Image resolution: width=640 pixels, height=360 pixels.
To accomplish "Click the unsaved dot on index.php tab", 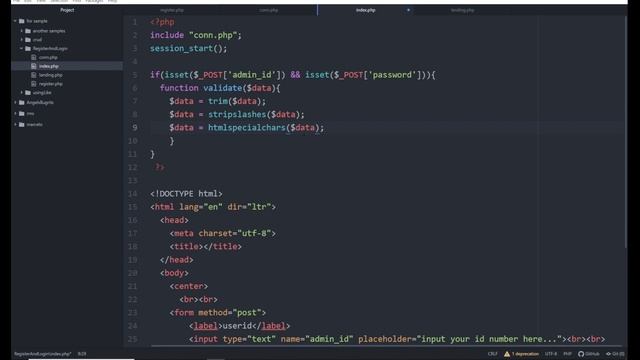I will (408, 10).
